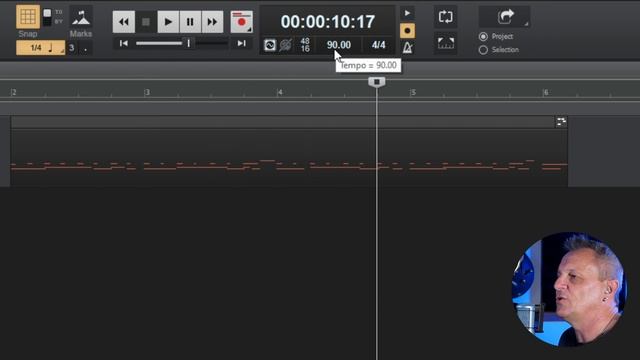Open the 1/4 snap resolution dropdown
The image size is (640, 360).
coord(40,48)
